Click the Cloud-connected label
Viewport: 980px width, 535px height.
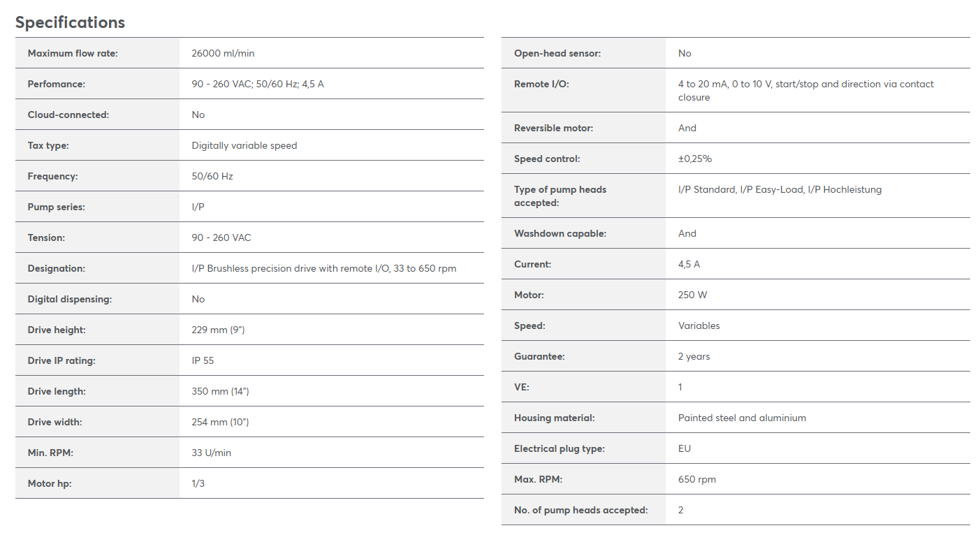pos(68,115)
